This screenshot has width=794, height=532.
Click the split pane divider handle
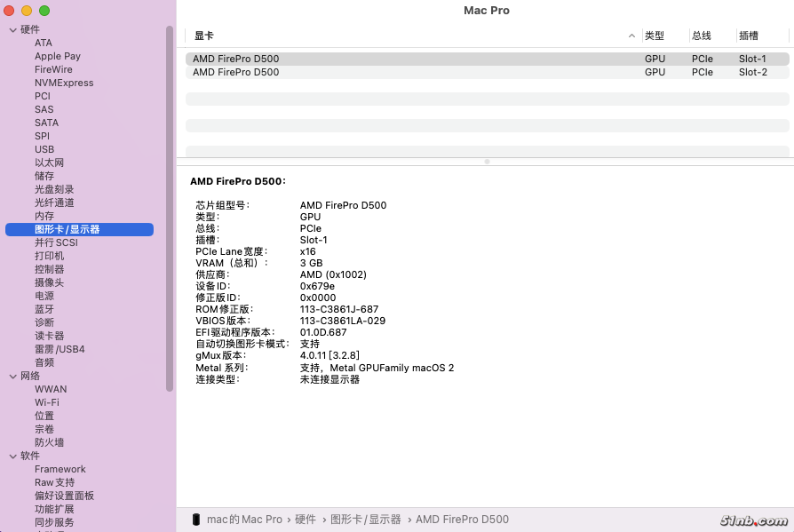pos(486,162)
